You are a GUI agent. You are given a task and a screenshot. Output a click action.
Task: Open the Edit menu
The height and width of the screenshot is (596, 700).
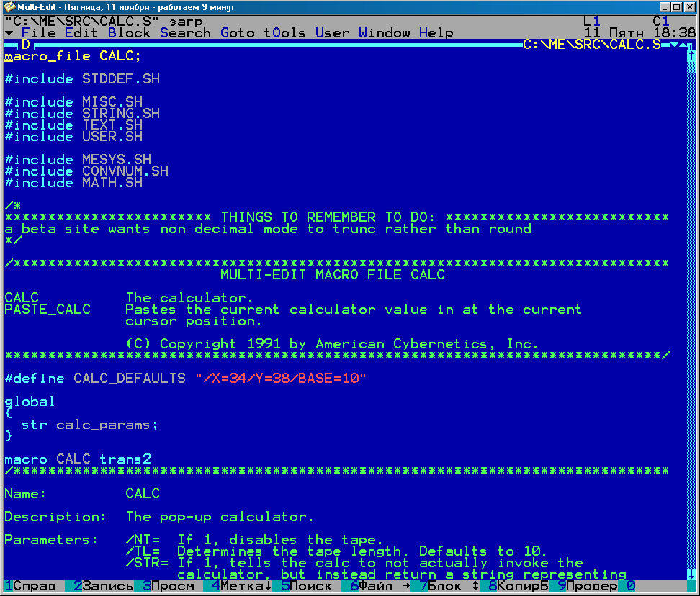point(81,33)
